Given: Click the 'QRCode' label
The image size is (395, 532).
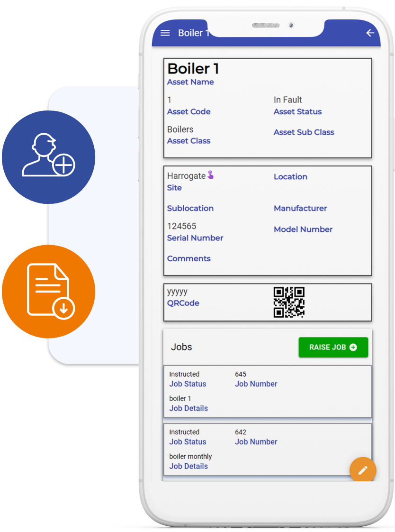Looking at the screenshot, I should point(183,303).
